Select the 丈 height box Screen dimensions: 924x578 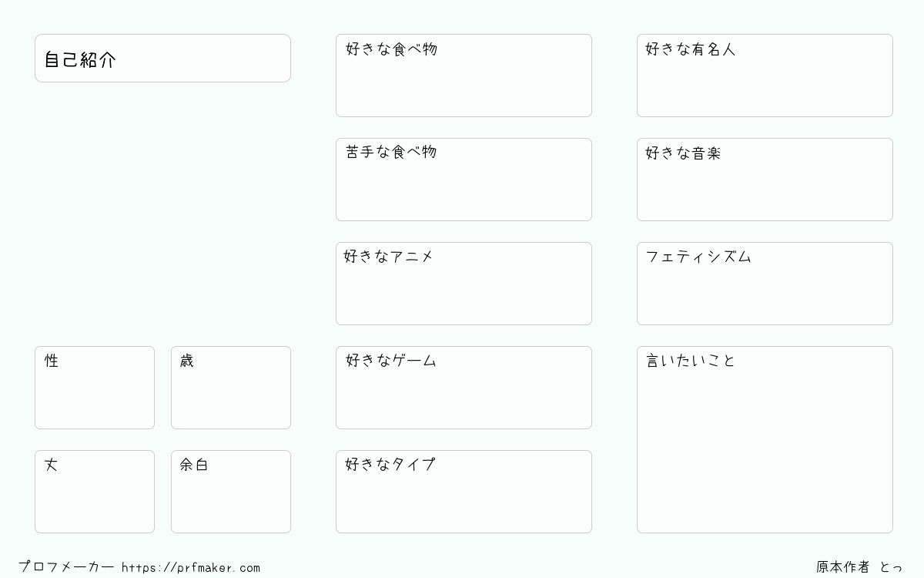(95, 492)
